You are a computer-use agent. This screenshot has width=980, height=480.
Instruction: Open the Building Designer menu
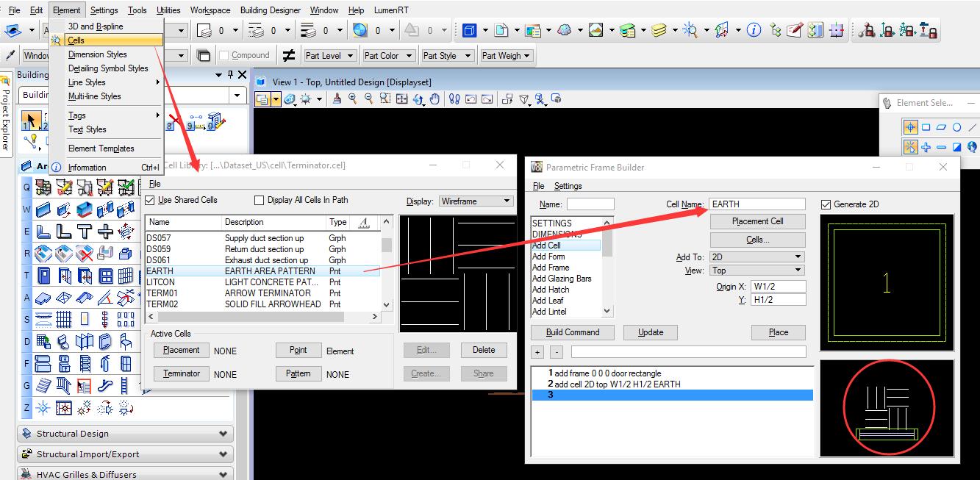click(x=271, y=10)
